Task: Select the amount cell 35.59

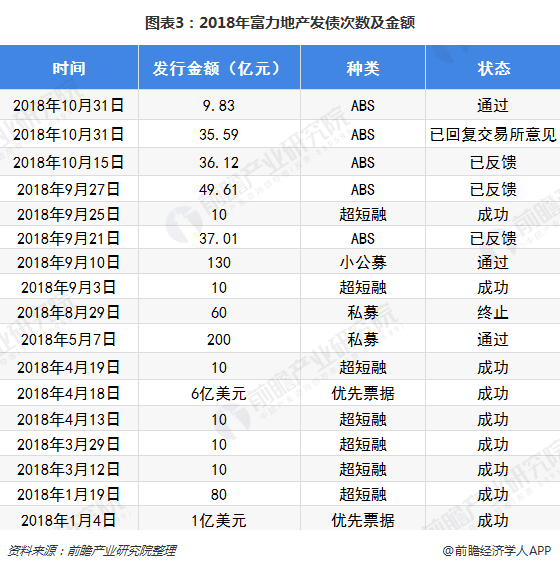Action: pyautogui.click(x=219, y=135)
